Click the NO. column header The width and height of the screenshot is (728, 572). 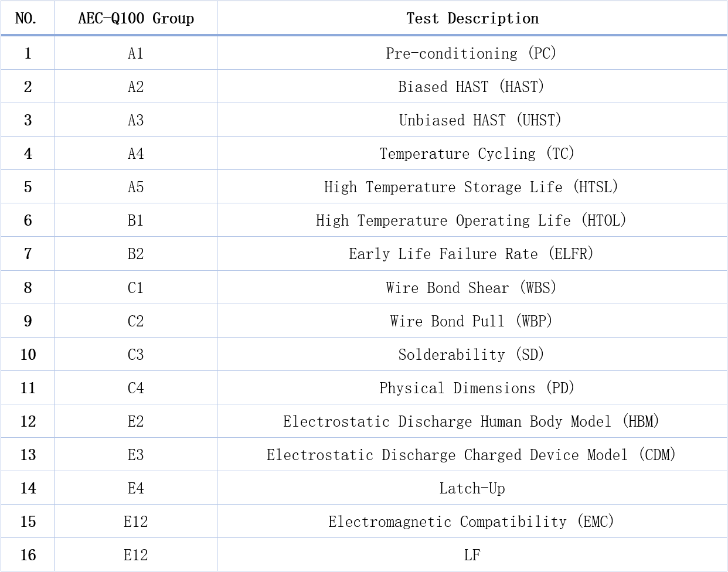click(26, 19)
